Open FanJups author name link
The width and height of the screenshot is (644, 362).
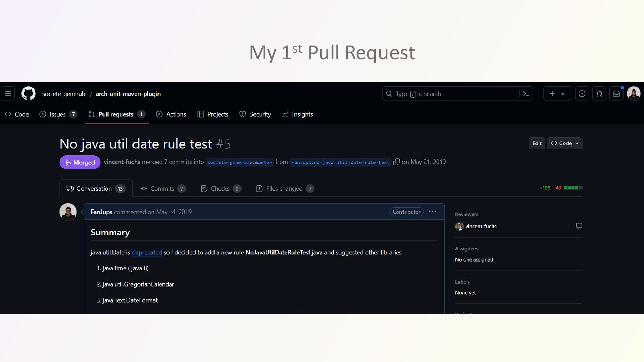click(101, 212)
